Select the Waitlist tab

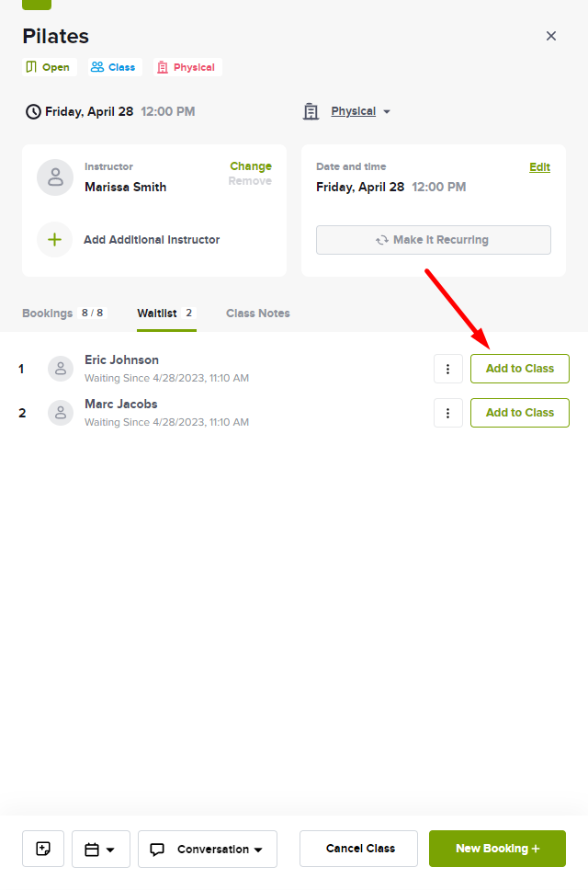coord(166,314)
